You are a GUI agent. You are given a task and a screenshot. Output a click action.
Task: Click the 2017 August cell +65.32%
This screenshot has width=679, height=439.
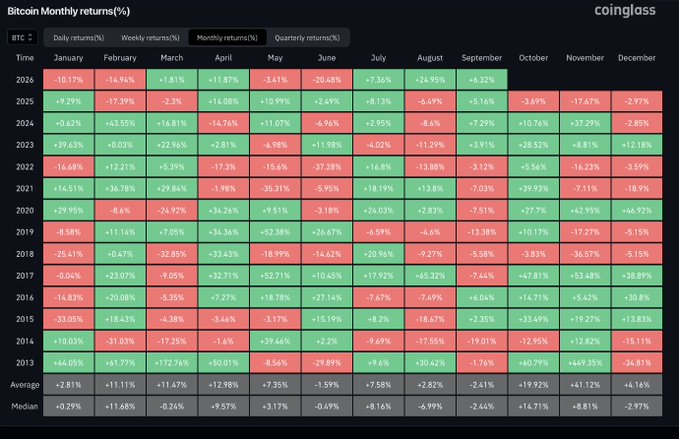pos(430,276)
